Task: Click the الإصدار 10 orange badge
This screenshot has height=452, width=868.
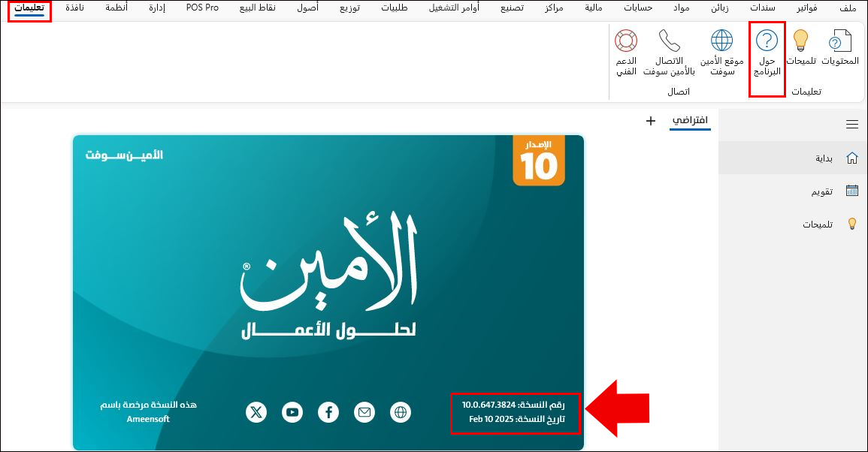Action: [539, 161]
